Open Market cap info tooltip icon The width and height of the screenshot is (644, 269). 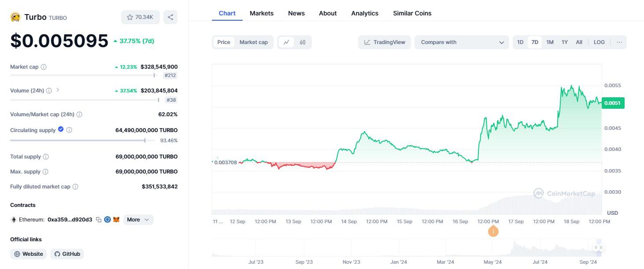click(x=44, y=67)
